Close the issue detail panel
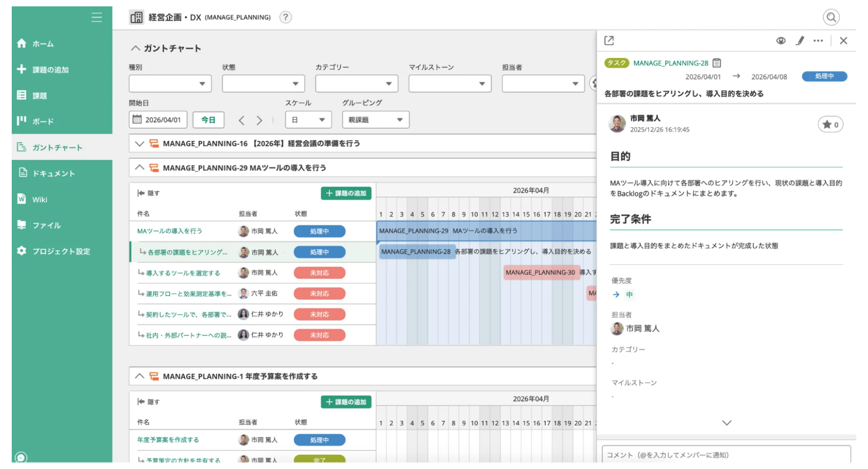This screenshot has width=868, height=469. click(x=843, y=40)
